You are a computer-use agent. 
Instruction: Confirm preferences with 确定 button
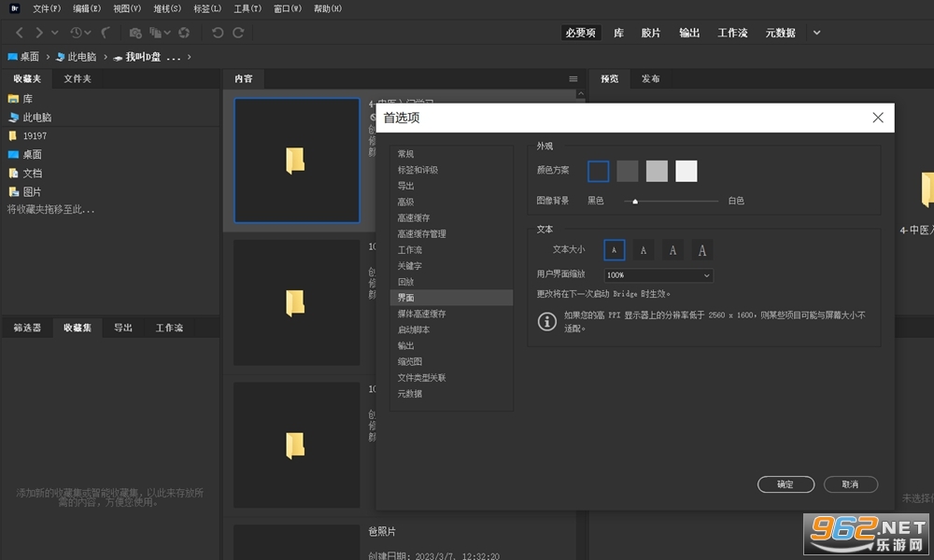click(x=785, y=484)
